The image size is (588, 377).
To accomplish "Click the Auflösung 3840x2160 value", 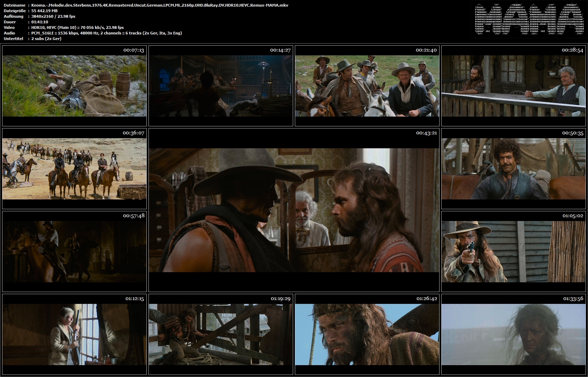I will click(53, 16).
